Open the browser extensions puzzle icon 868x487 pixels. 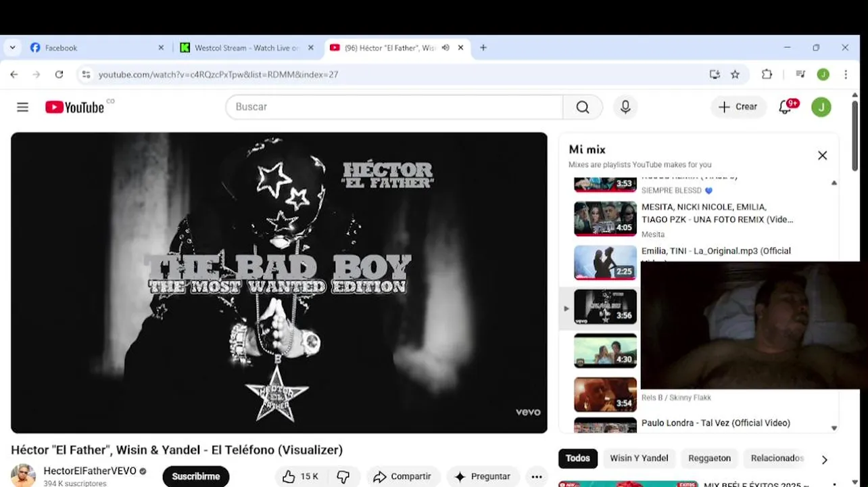click(x=767, y=74)
